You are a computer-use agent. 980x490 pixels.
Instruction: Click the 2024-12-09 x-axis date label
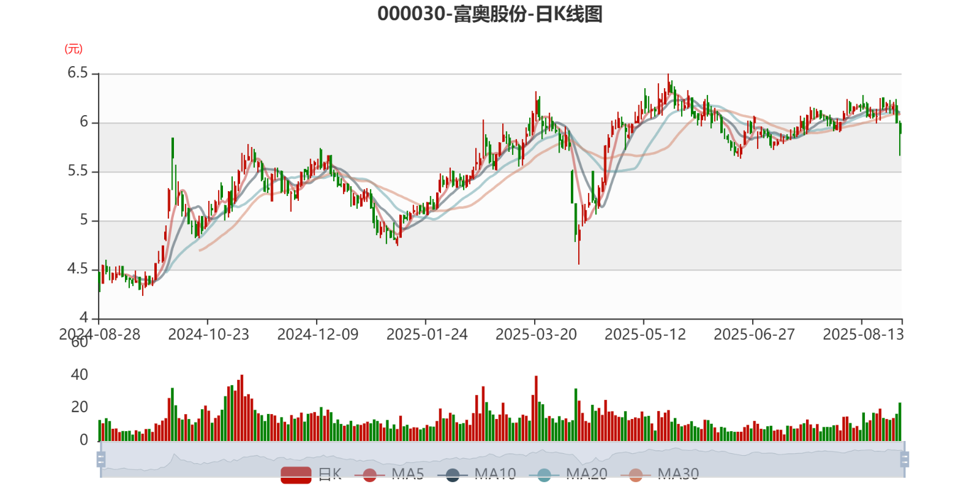pos(317,334)
